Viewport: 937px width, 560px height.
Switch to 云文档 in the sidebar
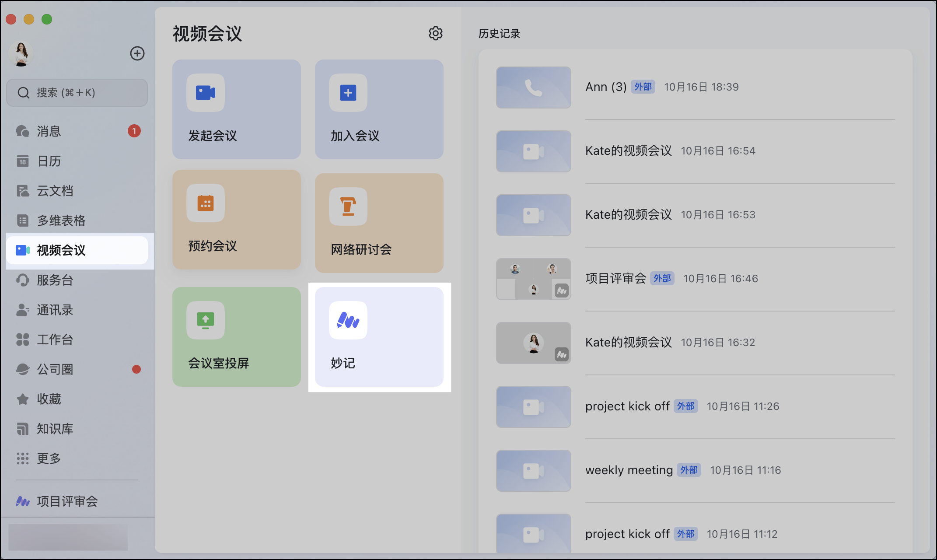point(55,191)
